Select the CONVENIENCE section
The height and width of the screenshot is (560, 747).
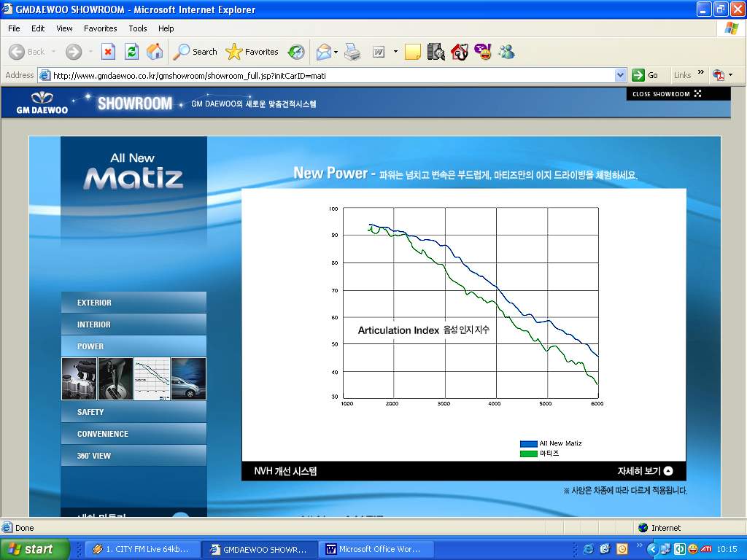[134, 434]
